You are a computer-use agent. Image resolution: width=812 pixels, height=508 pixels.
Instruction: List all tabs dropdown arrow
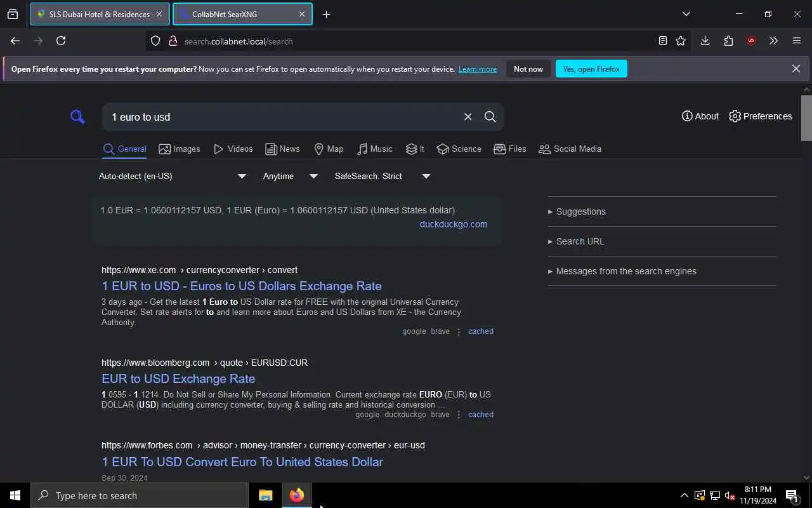[686, 14]
